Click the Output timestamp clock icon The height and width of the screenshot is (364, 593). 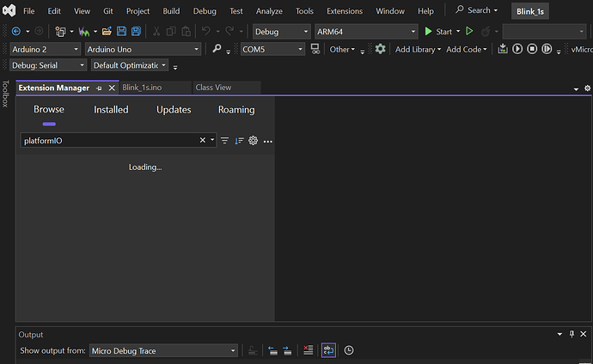(x=349, y=350)
